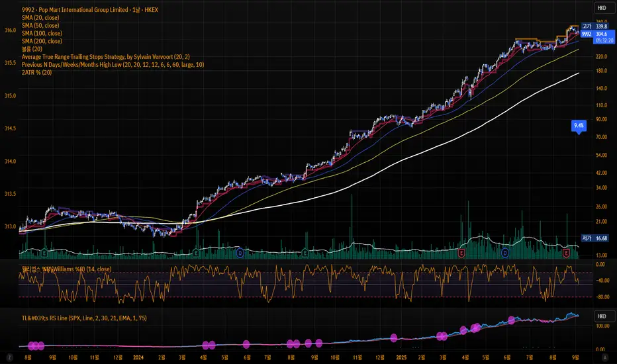The width and height of the screenshot is (617, 364).
Task: Click the rightmost blue D dividend marker
Action: (x=505, y=253)
